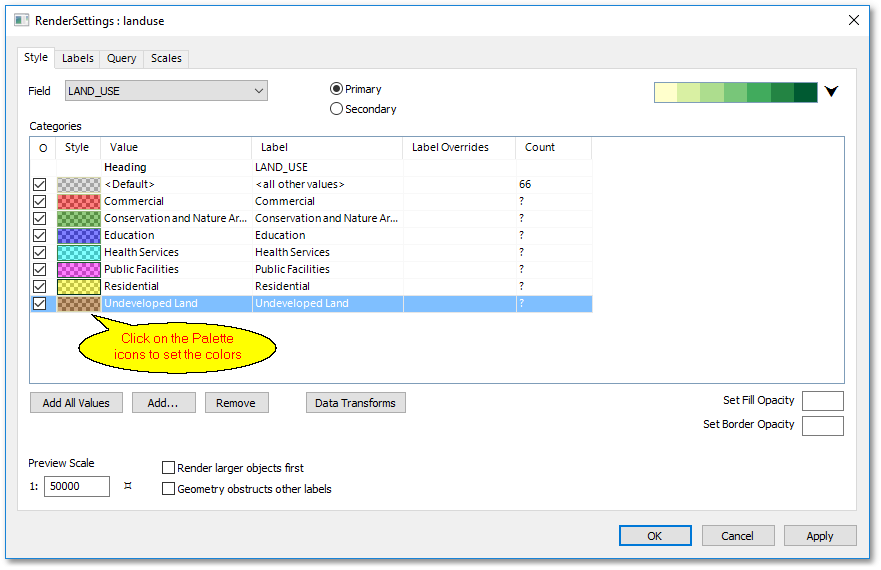Uncheck the Education category checkbox
881x570 pixels.
click(39, 235)
